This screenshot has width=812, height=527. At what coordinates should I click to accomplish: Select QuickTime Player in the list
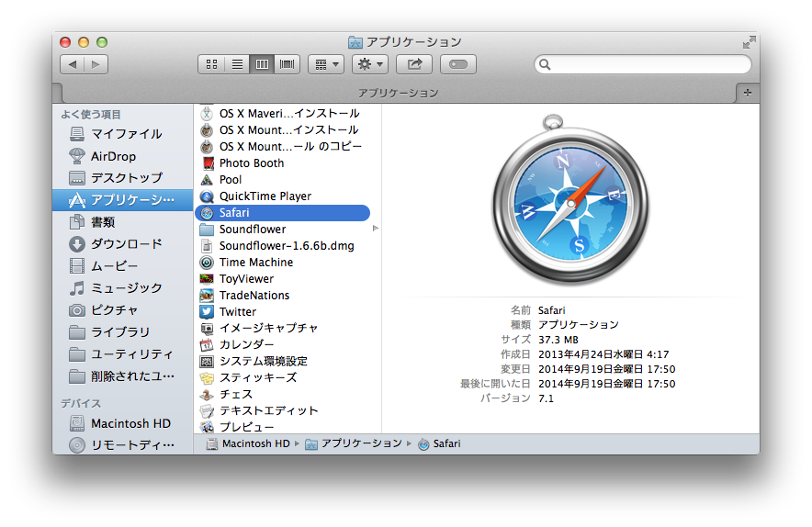[265, 196]
